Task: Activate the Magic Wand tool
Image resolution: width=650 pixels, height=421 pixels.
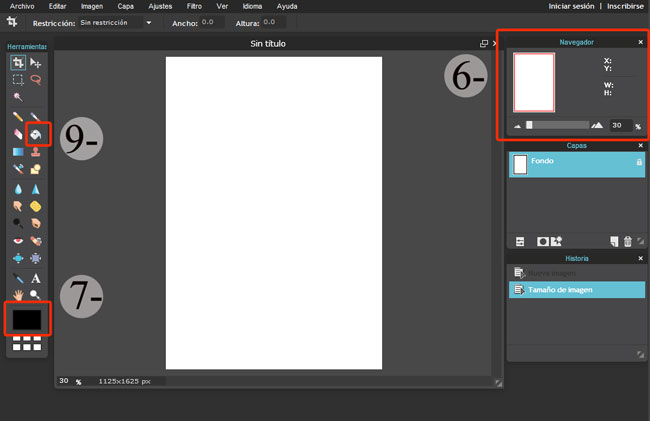Action: (18, 97)
